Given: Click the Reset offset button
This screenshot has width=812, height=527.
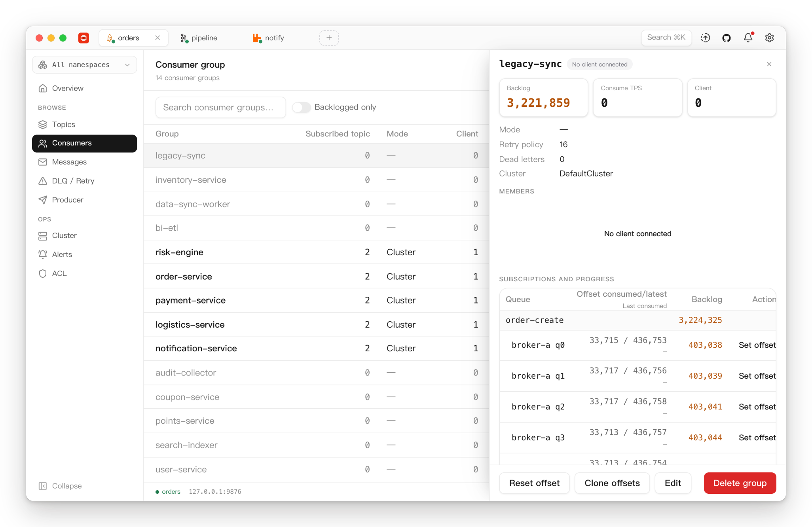Looking at the screenshot, I should (534, 483).
